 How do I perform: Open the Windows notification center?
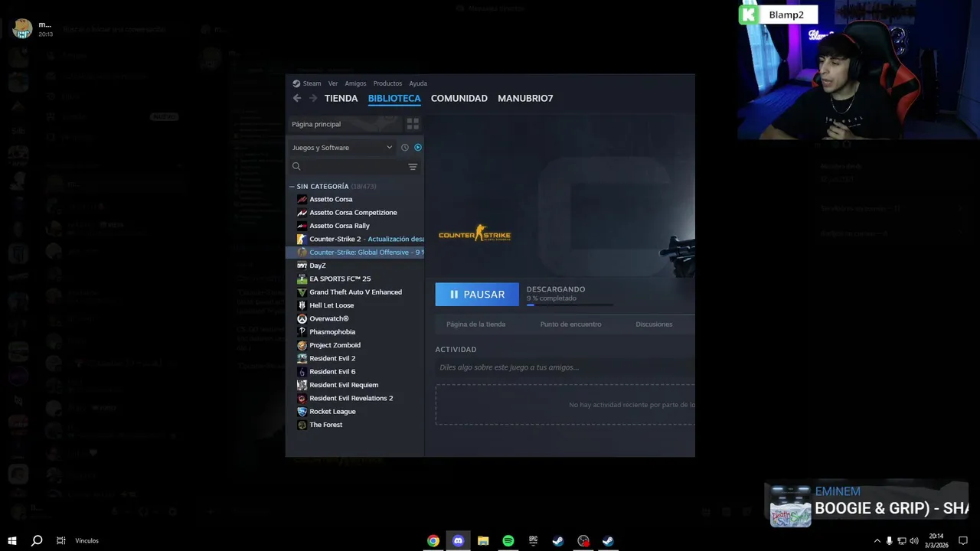click(x=963, y=541)
